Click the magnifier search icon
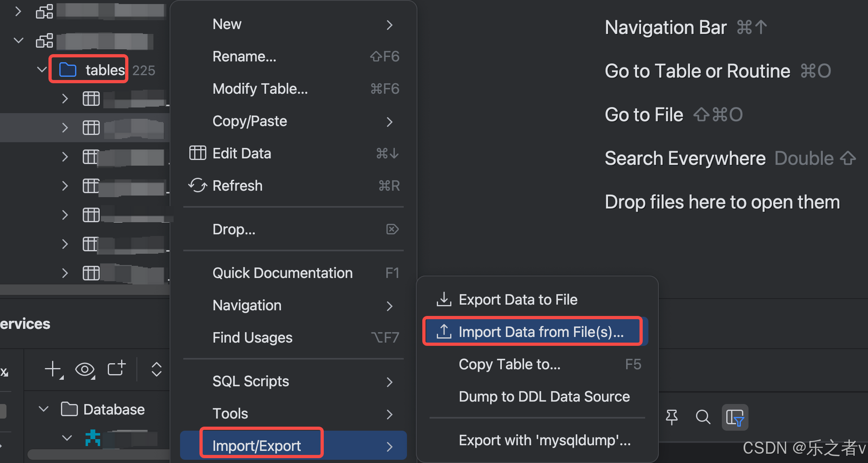 point(703,417)
